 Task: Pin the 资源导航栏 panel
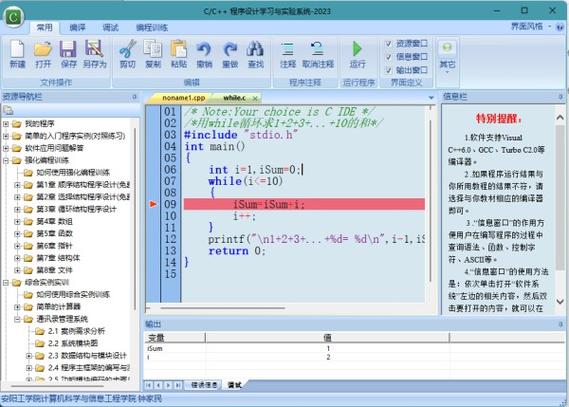click(134, 97)
